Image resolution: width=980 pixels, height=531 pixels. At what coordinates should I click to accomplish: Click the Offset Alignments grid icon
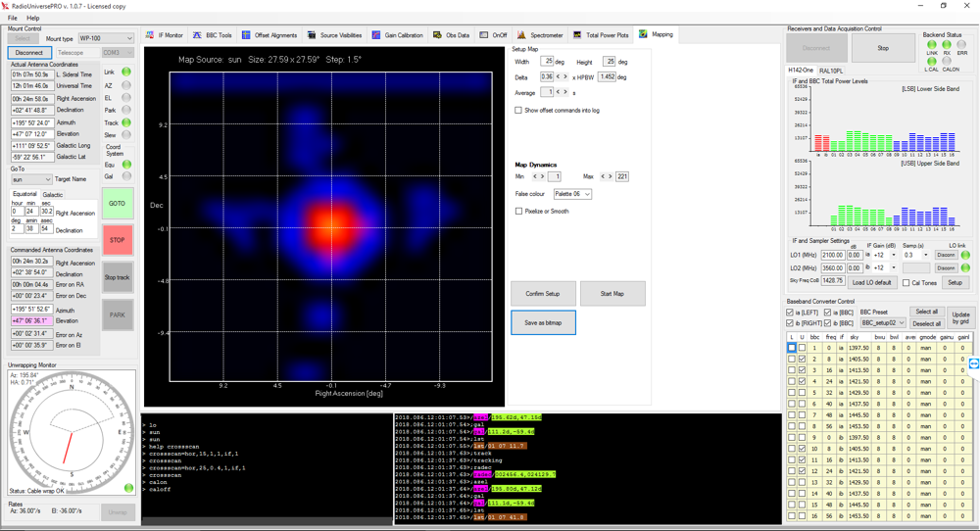246,35
